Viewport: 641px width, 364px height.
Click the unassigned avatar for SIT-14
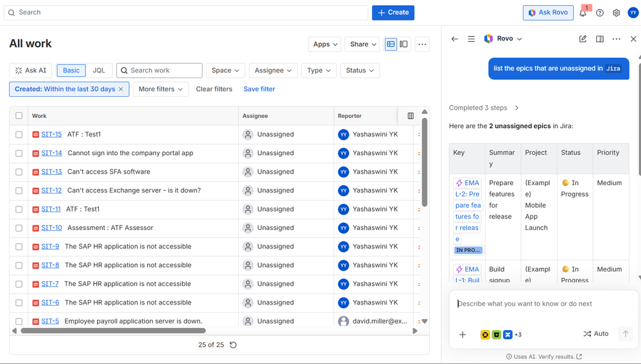tap(248, 153)
